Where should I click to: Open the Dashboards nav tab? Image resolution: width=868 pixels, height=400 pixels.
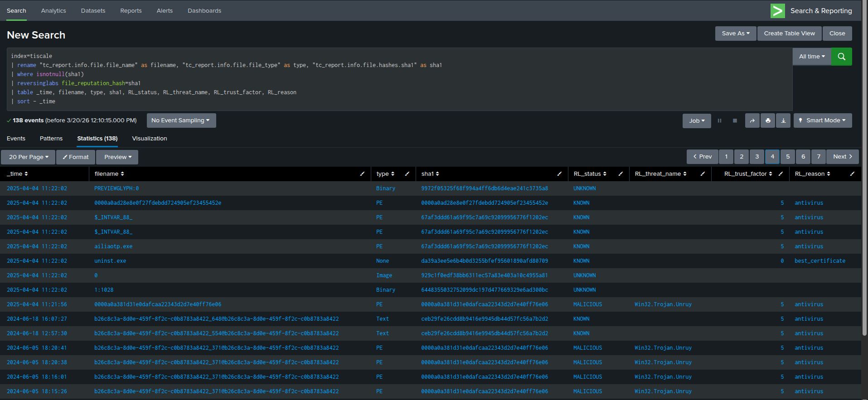coord(204,11)
